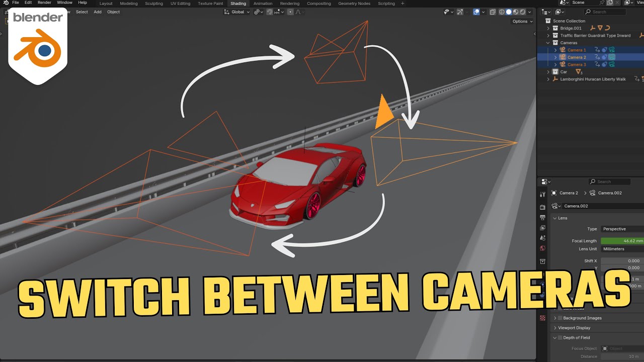Toggle viewport overlays display
The image size is (644, 362).
(476, 12)
